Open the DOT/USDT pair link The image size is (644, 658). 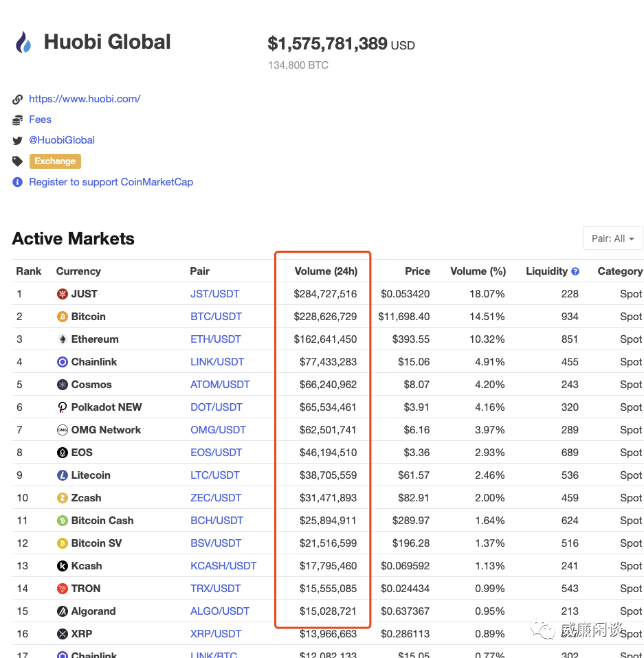point(216,407)
